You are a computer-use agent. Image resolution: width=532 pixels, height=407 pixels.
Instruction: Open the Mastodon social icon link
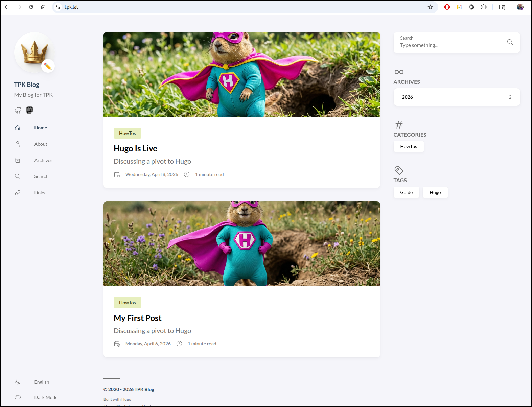pyautogui.click(x=30, y=110)
